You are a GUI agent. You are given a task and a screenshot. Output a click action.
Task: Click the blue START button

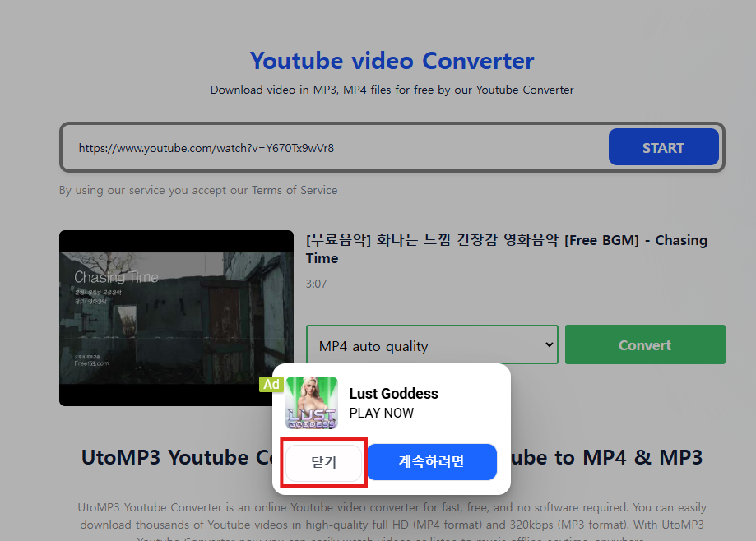663,147
